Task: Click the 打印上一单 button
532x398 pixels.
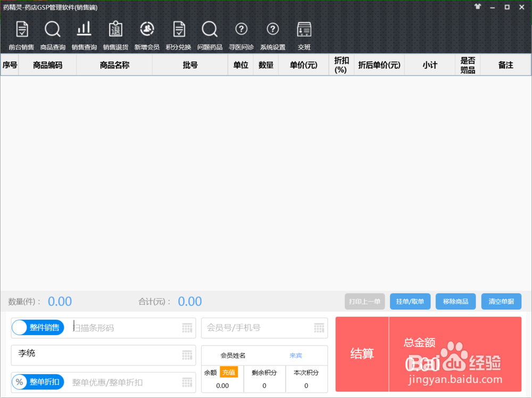Action: pyautogui.click(x=365, y=301)
